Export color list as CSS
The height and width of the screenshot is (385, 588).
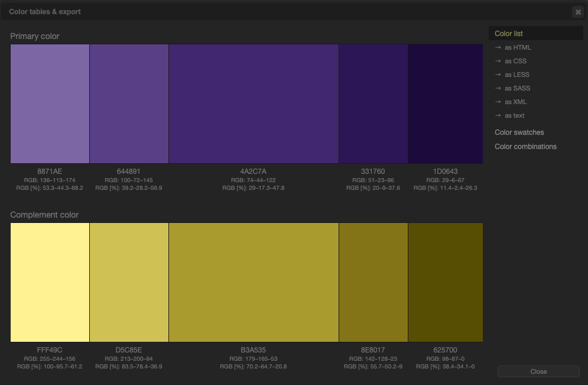tap(515, 61)
